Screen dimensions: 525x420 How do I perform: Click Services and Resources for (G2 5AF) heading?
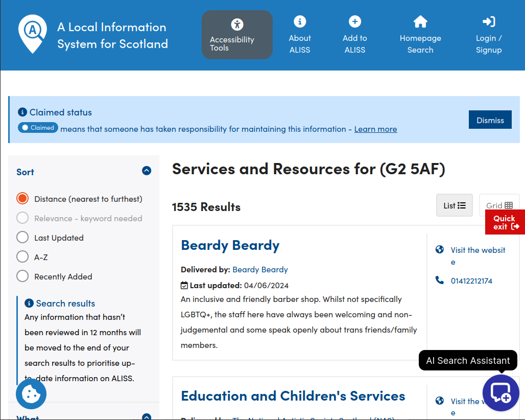pyautogui.click(x=308, y=169)
